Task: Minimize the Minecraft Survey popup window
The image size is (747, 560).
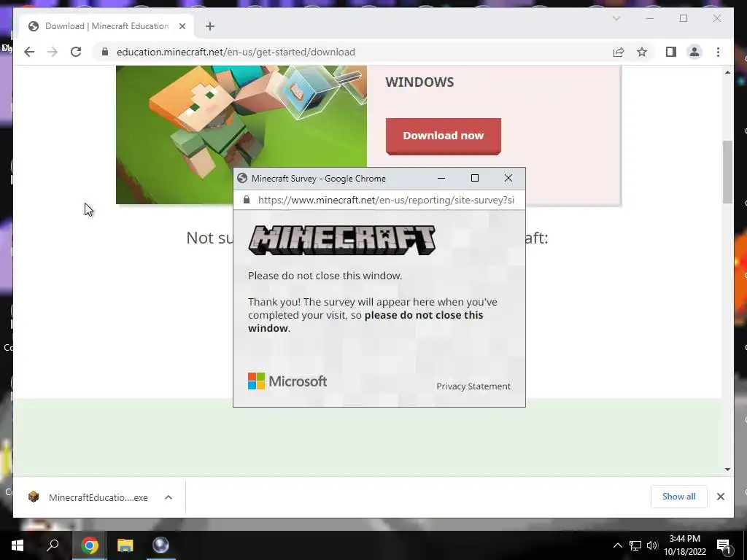Action: click(441, 178)
